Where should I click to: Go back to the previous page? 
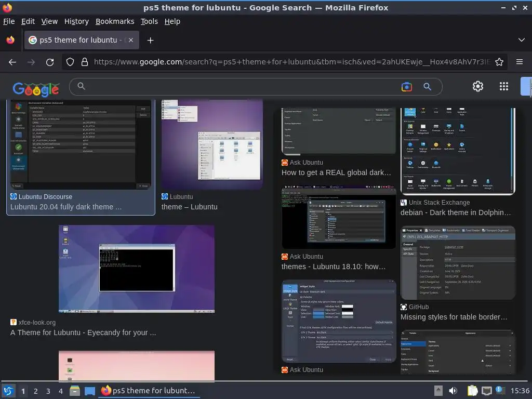(x=12, y=62)
